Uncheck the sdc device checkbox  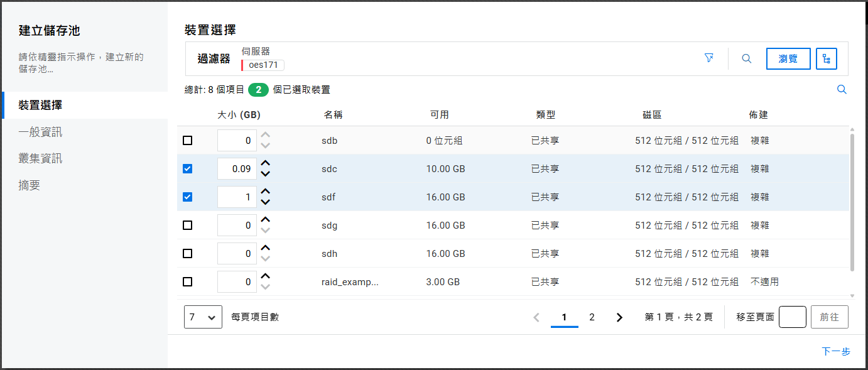coord(187,169)
